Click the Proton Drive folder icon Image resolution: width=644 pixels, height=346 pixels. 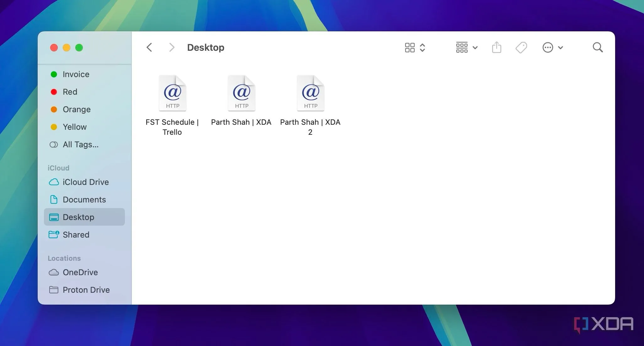(54, 290)
